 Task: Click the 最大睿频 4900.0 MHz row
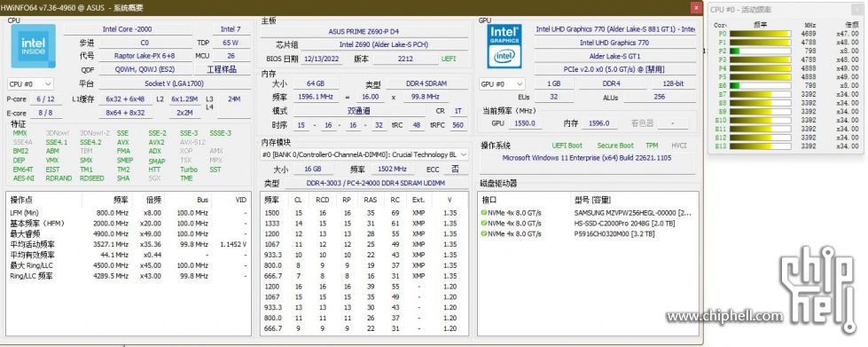click(x=129, y=233)
